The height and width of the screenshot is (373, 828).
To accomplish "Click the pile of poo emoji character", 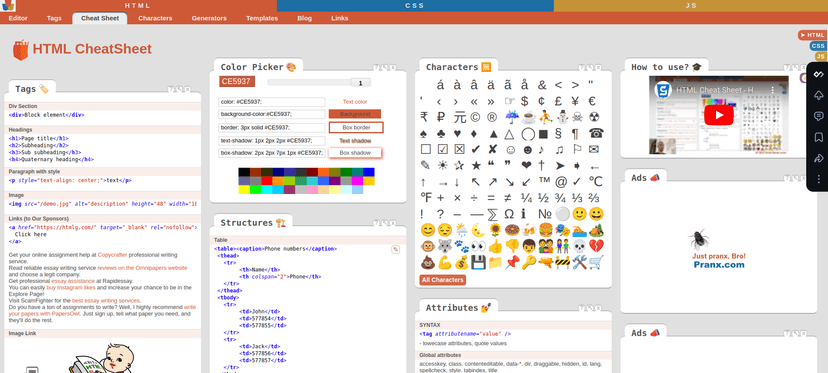I will [x=427, y=263].
